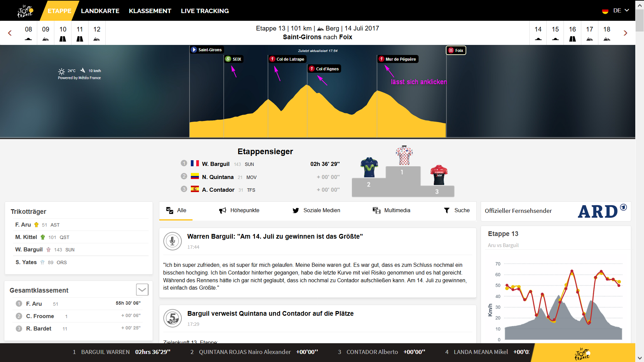The image size is (644, 362).
Task: Select the Col d'Agnes climb marker
Action: [324, 69]
